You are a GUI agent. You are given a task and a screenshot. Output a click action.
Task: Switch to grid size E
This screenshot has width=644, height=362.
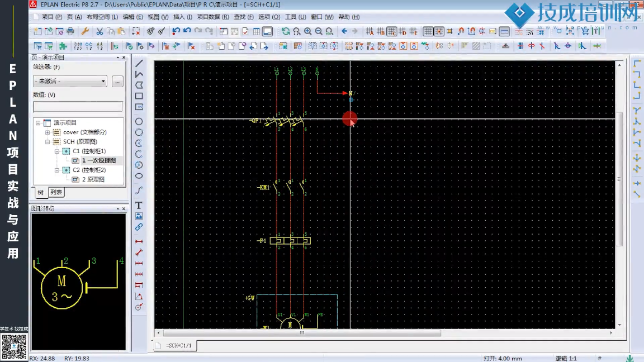(414, 31)
